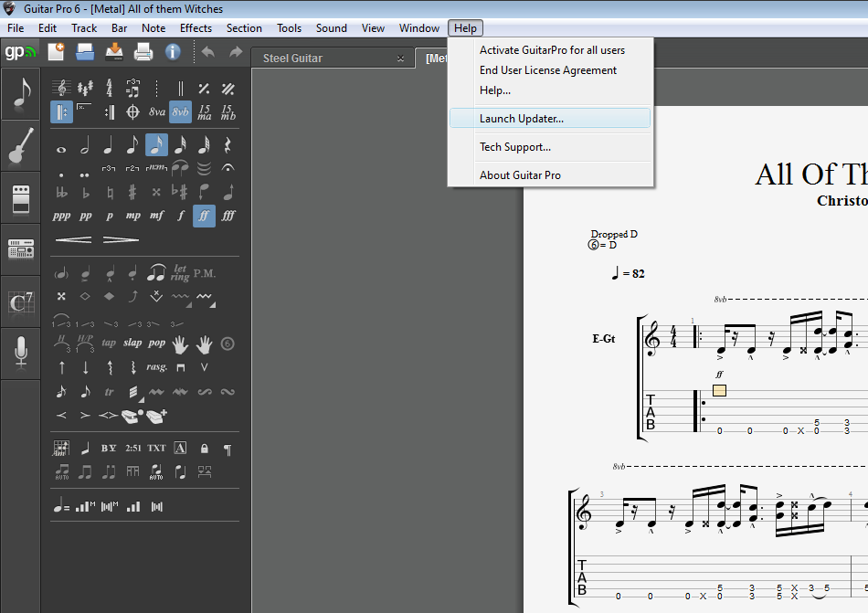Click the tap technique button
Screen dimensions: 868x613
109,343
